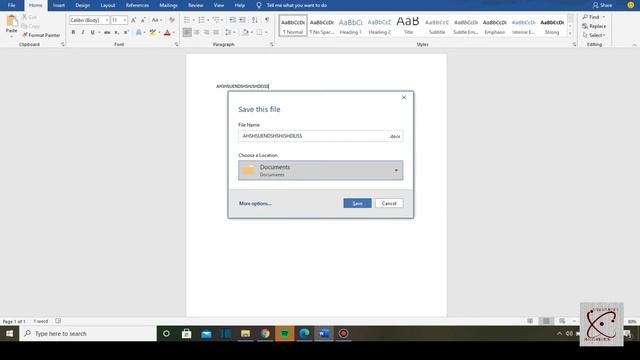Viewport: 640px width, 360px height.
Task: Click the Decrease Font Size icon
Action: [x=143, y=20]
